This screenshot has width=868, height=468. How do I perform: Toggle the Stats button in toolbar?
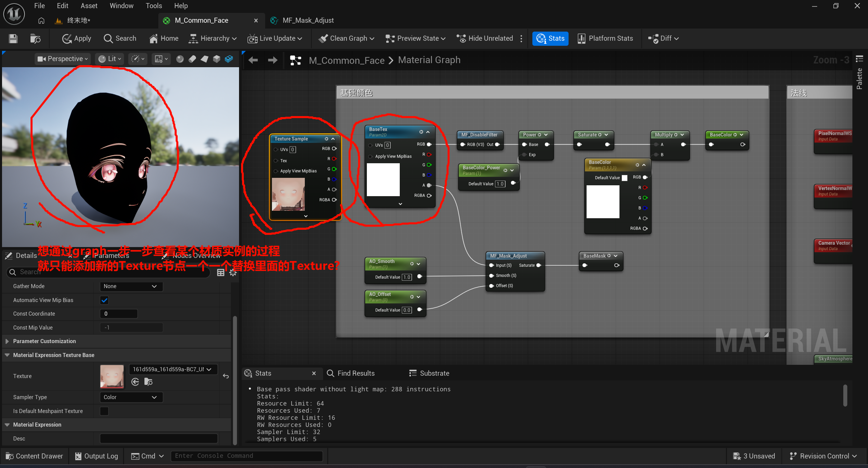coord(550,38)
